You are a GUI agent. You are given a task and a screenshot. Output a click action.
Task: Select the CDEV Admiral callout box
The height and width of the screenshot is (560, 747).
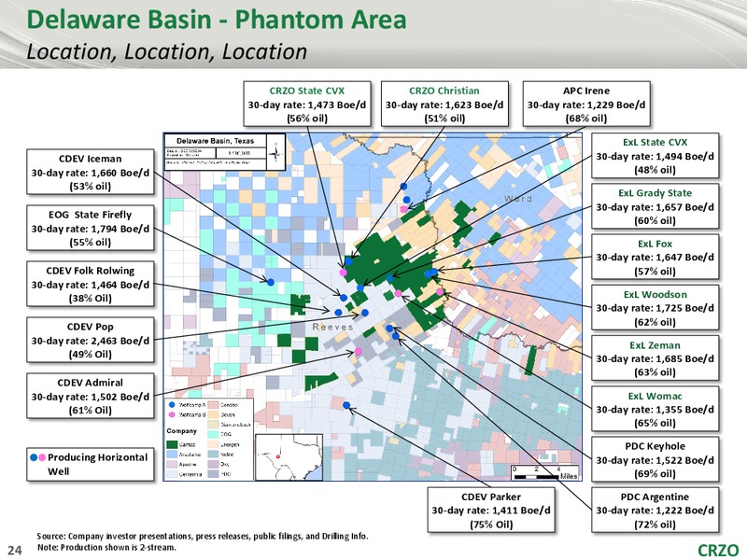pyautogui.click(x=91, y=396)
